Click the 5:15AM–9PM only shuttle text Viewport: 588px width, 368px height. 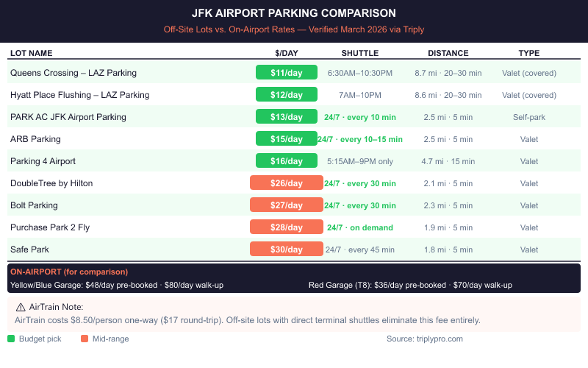coord(360,161)
